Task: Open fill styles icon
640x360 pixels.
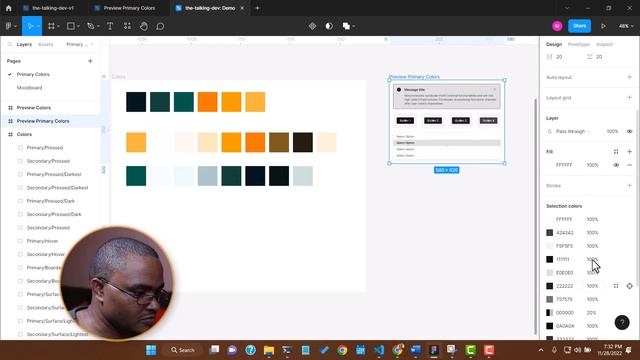Action: pos(616,151)
